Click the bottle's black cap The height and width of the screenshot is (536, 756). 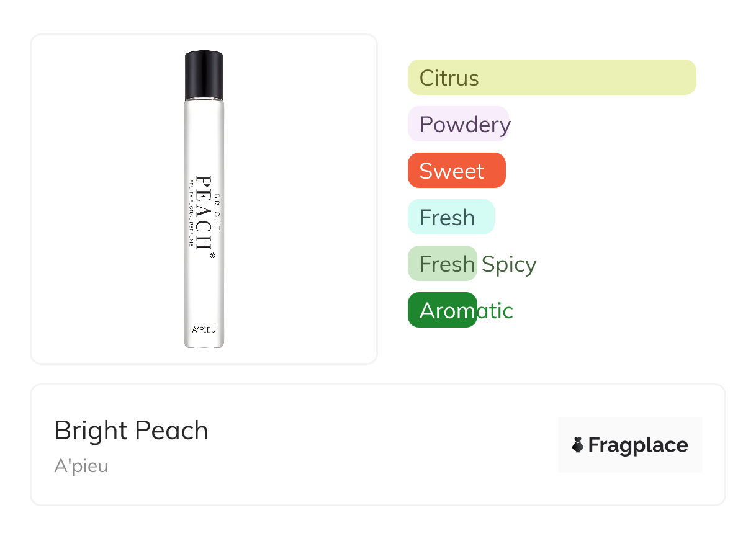tap(204, 75)
